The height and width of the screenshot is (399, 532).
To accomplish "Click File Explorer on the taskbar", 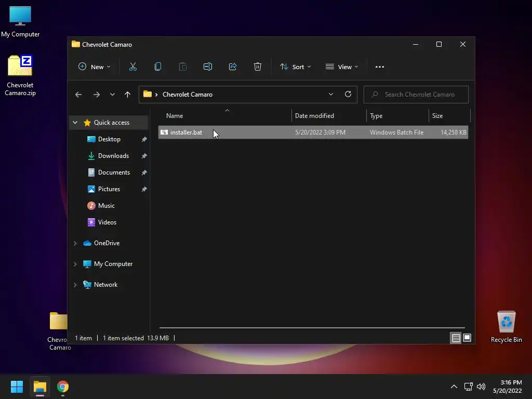I will click(x=39, y=387).
